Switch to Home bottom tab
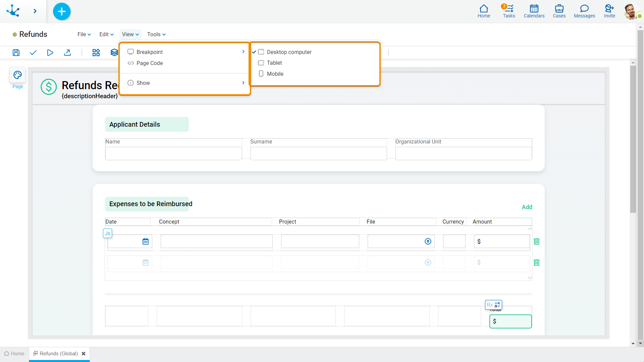 (14, 354)
